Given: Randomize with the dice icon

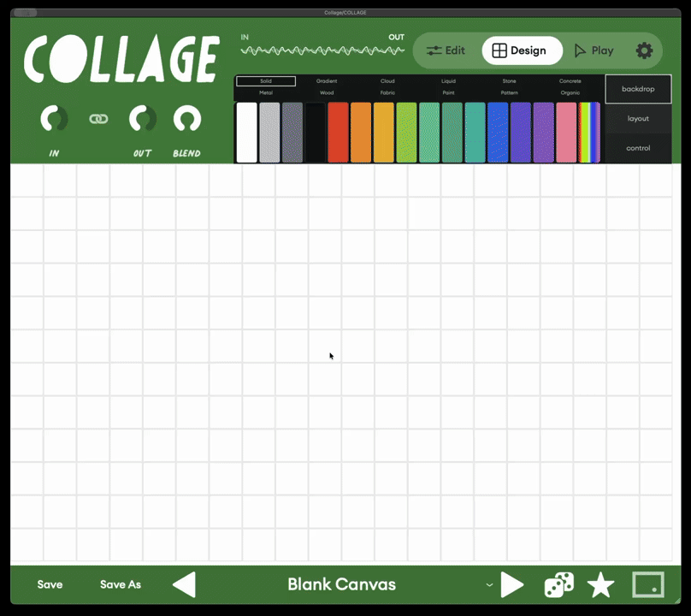Looking at the screenshot, I should click(x=559, y=584).
